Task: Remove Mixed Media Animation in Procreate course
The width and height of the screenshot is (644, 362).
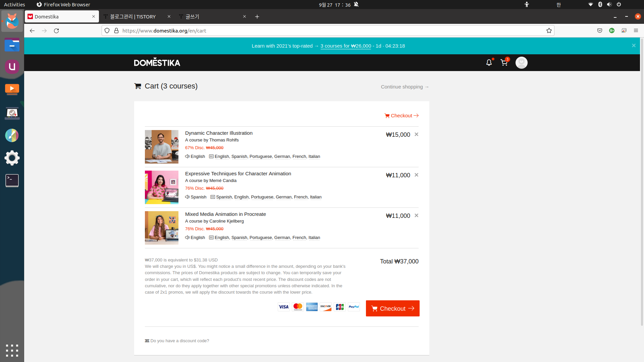Action: (416, 216)
